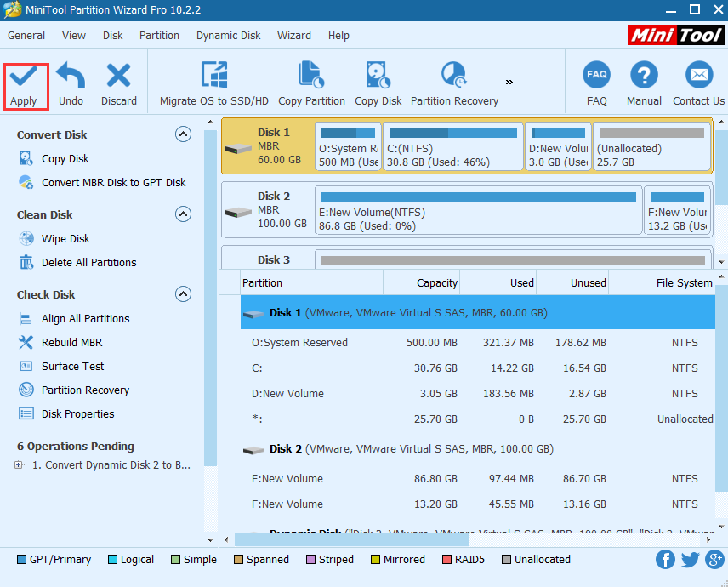728x587 pixels.
Task: Select the C: partition row in list
Action: pyautogui.click(x=478, y=368)
